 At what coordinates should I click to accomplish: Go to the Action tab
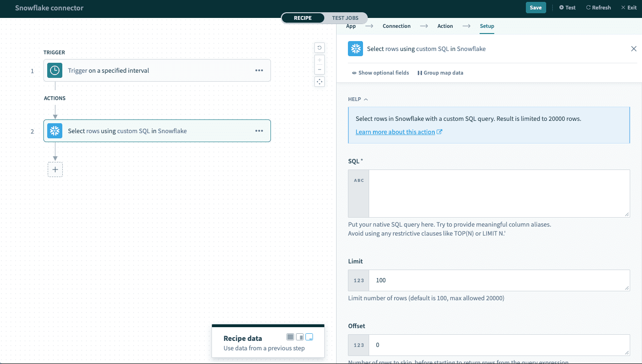pyautogui.click(x=445, y=26)
